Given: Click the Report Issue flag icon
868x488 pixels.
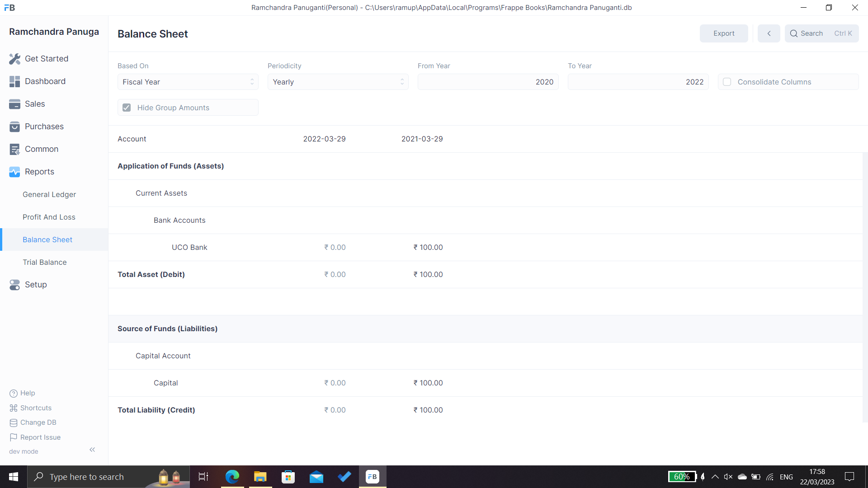Looking at the screenshot, I should point(13,437).
